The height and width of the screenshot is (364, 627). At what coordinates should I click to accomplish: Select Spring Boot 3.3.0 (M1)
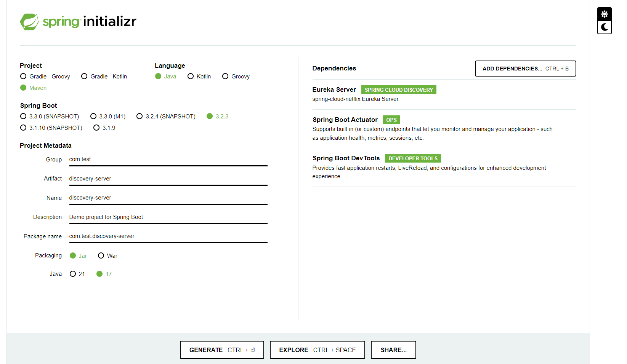tap(108, 117)
